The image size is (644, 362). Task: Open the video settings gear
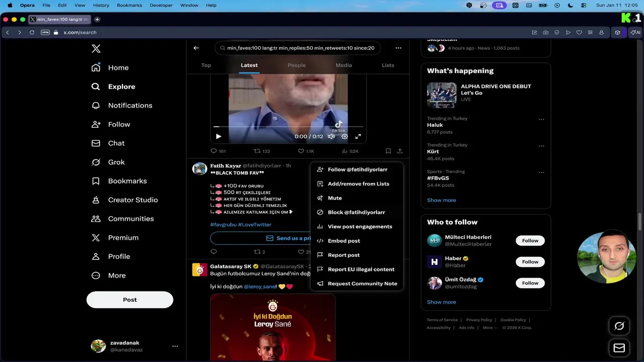point(345,136)
